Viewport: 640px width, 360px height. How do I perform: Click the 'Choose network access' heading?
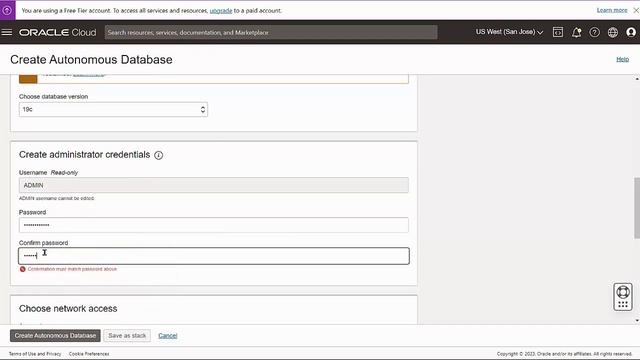tap(68, 309)
